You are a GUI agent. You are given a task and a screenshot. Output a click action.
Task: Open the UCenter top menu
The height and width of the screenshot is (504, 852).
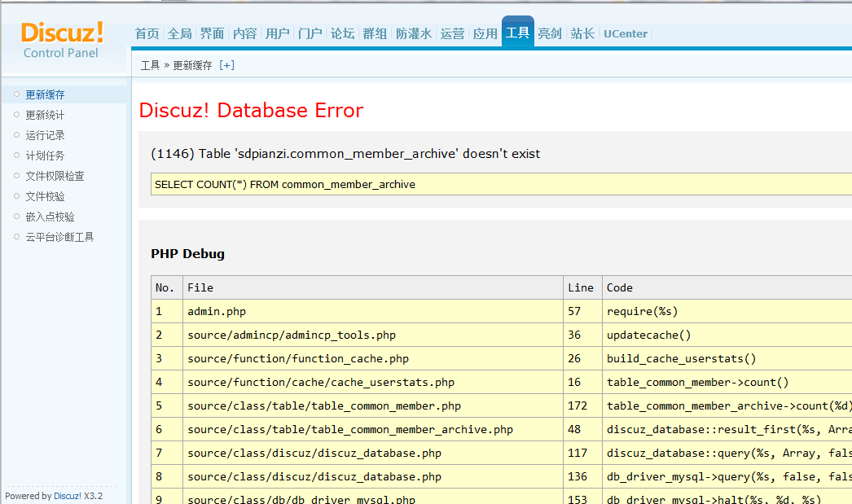click(x=626, y=33)
